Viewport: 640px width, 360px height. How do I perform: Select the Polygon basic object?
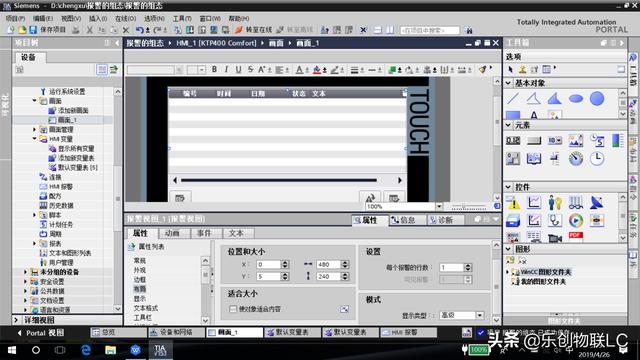[554, 98]
